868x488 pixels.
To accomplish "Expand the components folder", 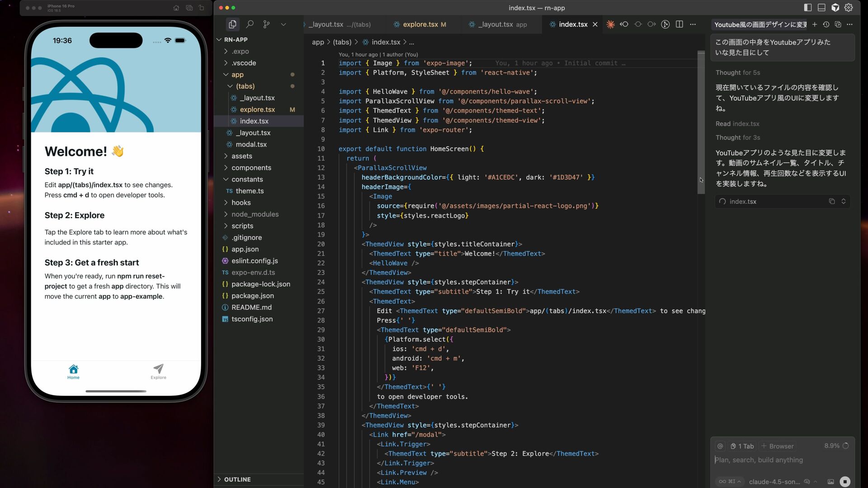I will coord(251,168).
